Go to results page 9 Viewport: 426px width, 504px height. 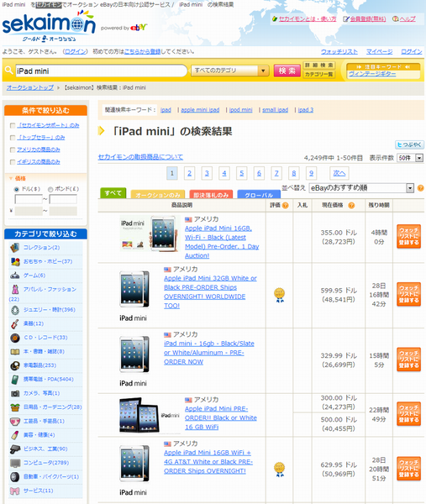pos(311,173)
